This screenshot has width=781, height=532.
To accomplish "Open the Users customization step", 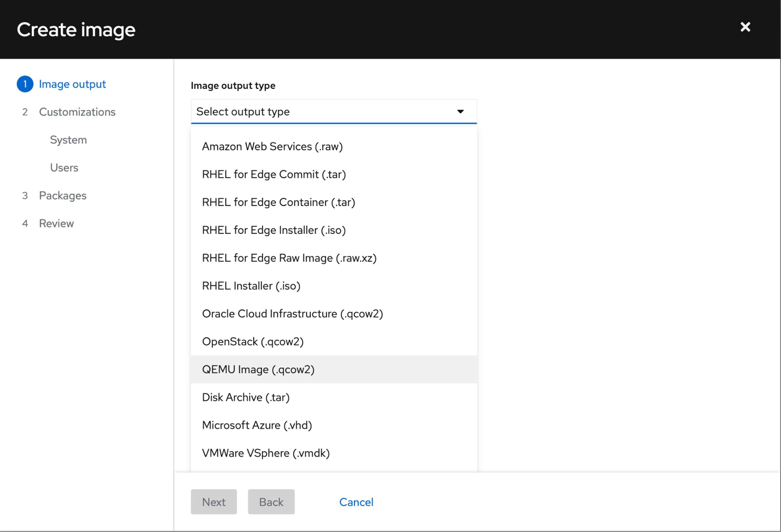I will click(64, 167).
